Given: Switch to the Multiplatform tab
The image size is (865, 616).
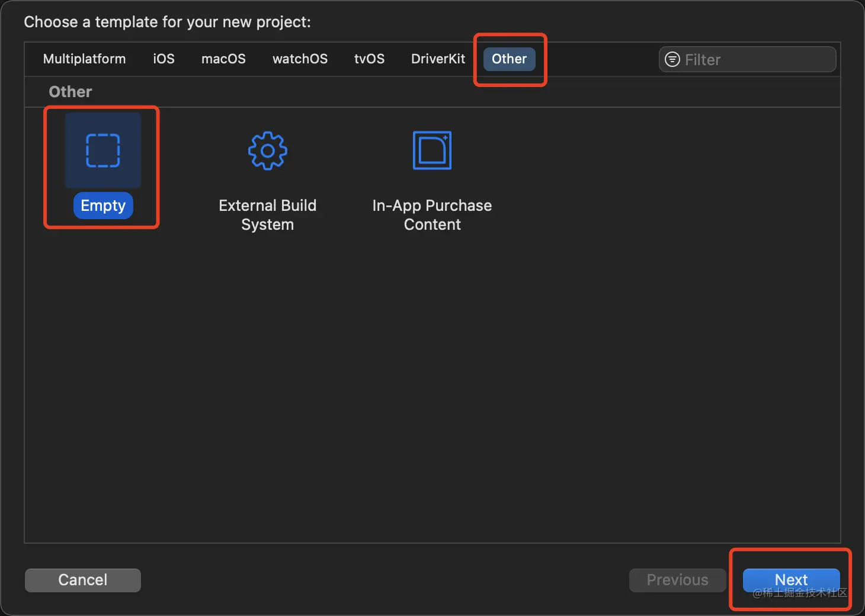Looking at the screenshot, I should (x=84, y=59).
